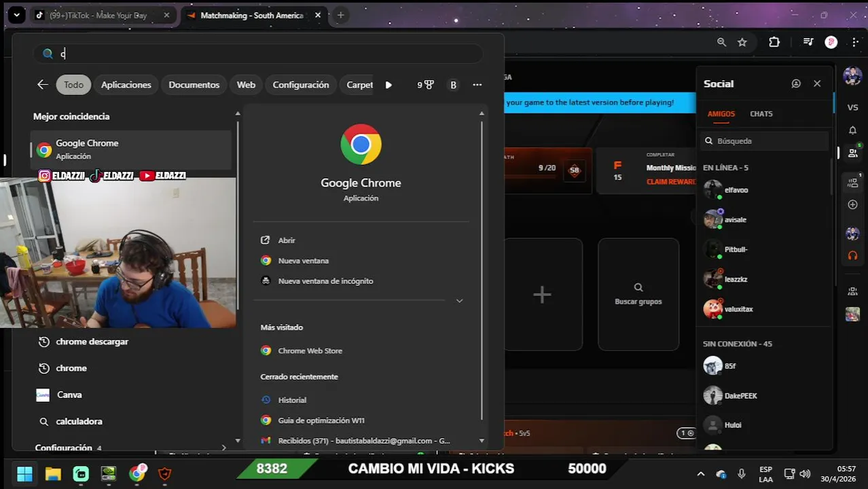
Task: Click the Búsqueda friends search field
Action: (x=764, y=141)
